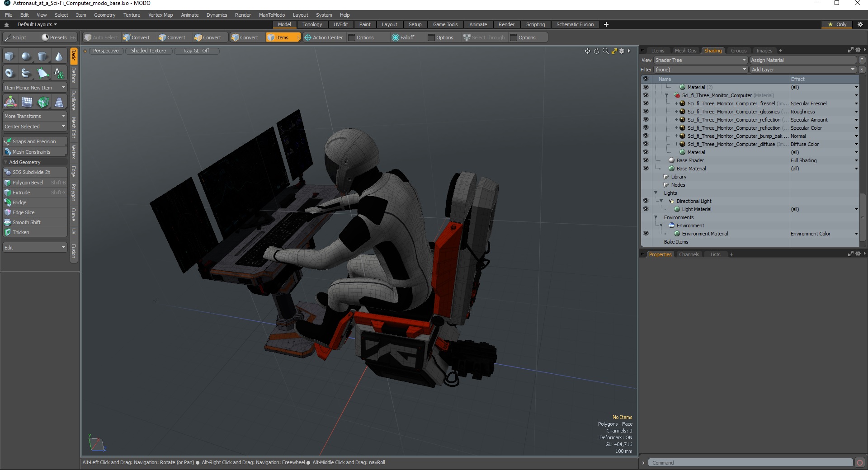Open Default Layouts dropdown

click(x=37, y=24)
